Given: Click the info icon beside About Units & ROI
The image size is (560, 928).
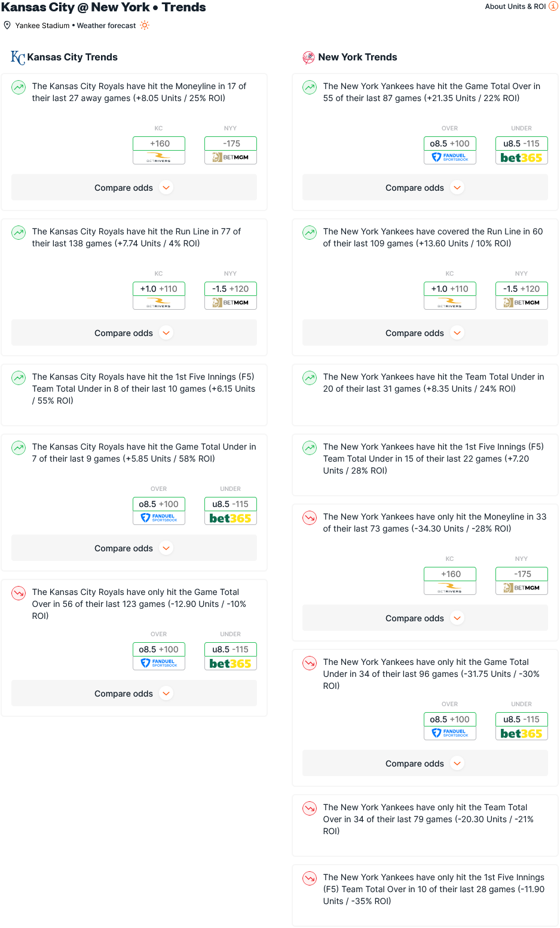Looking at the screenshot, I should tap(553, 7).
